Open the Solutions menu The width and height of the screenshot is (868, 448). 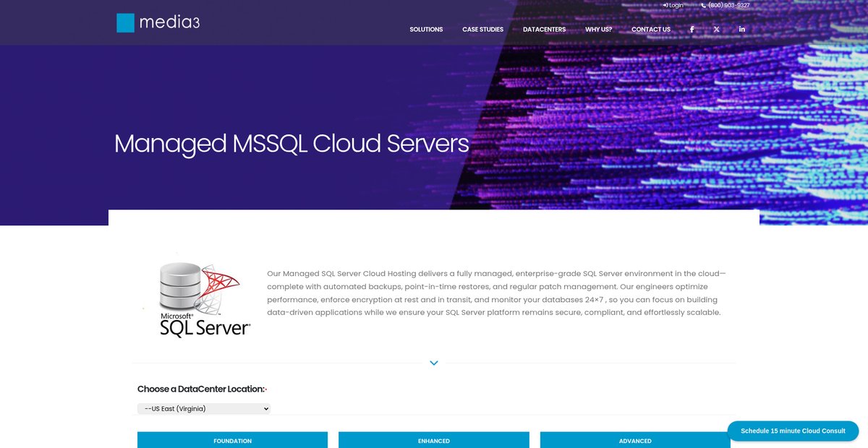(x=426, y=30)
